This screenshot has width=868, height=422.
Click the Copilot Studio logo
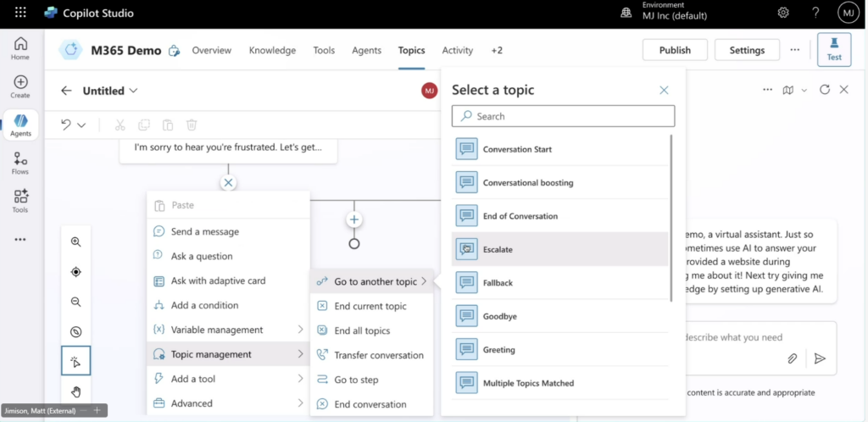52,13
